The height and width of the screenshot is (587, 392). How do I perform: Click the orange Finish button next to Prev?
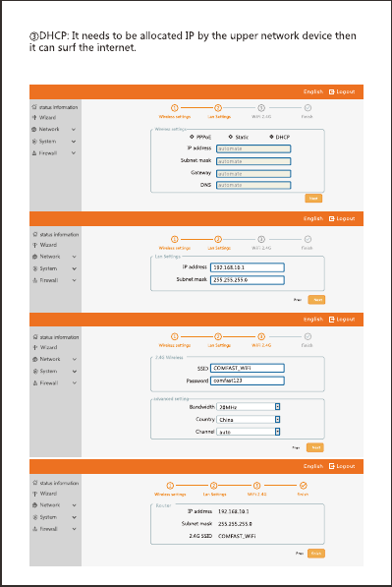pyautogui.click(x=316, y=554)
